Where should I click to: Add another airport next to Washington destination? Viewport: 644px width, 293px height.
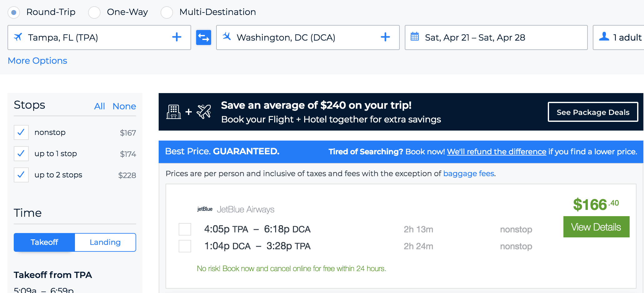(385, 37)
